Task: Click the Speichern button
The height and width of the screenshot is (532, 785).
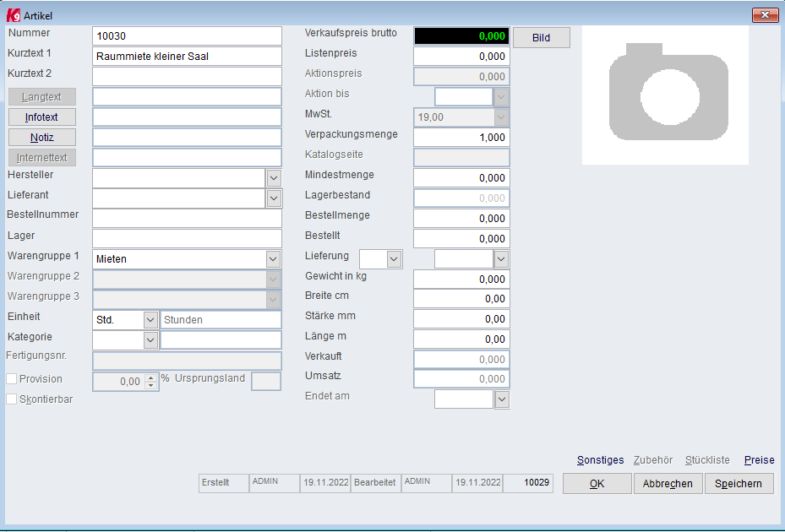Action: 739,484
